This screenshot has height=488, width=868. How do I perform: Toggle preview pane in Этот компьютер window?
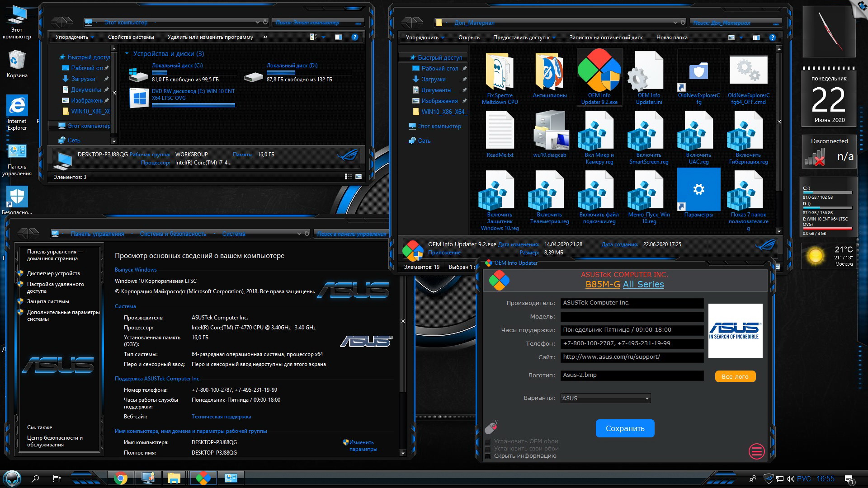[338, 37]
